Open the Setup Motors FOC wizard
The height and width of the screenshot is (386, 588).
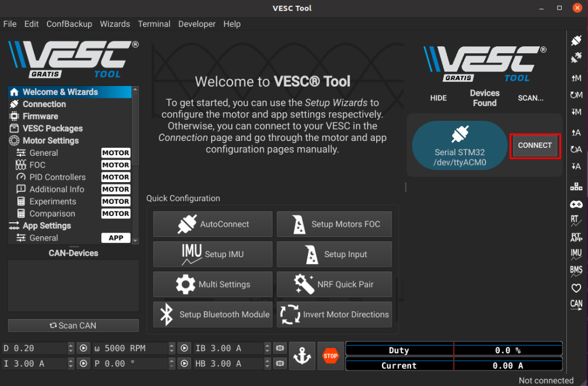[334, 224]
